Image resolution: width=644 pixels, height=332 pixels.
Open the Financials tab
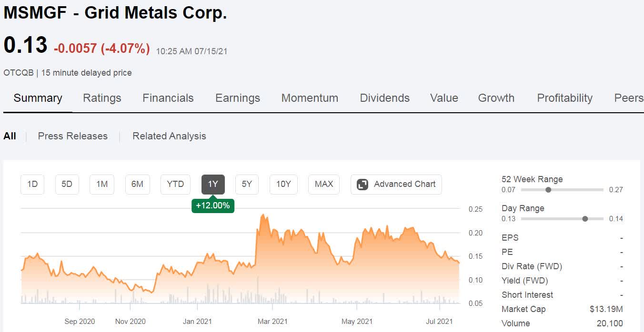(x=168, y=98)
